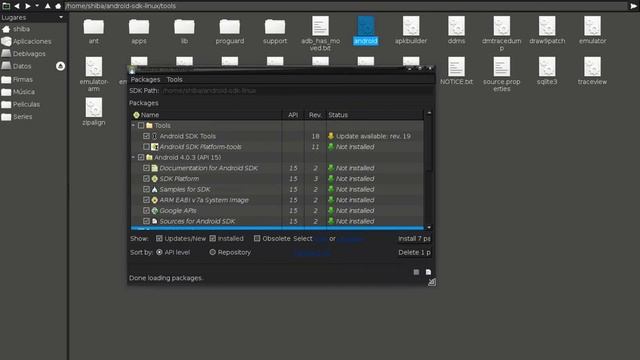This screenshot has height=360, width=640.
Task: Collapse the Tools package group
Action: coord(133,125)
